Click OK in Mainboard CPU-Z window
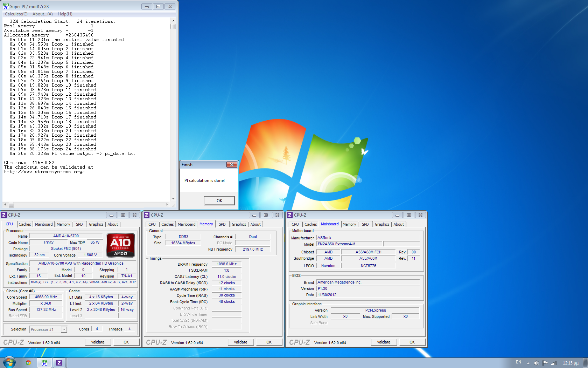Screen dimensions: 588x368 point(412,342)
